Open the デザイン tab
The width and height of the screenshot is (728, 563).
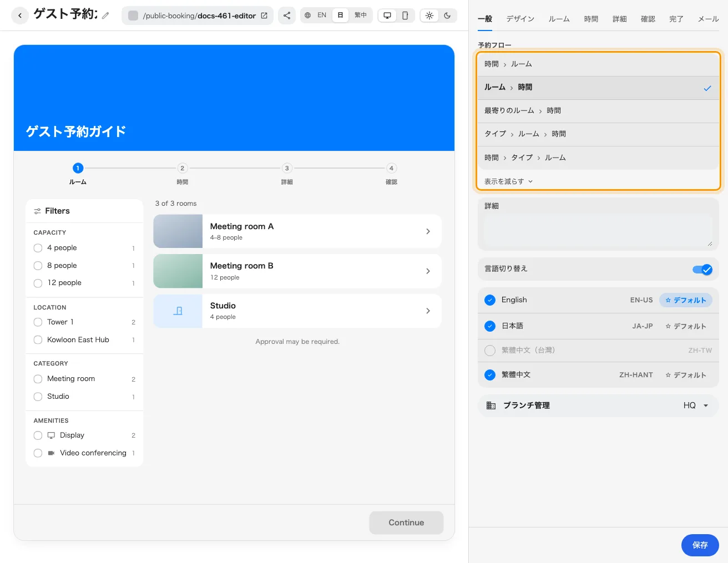pos(520,19)
